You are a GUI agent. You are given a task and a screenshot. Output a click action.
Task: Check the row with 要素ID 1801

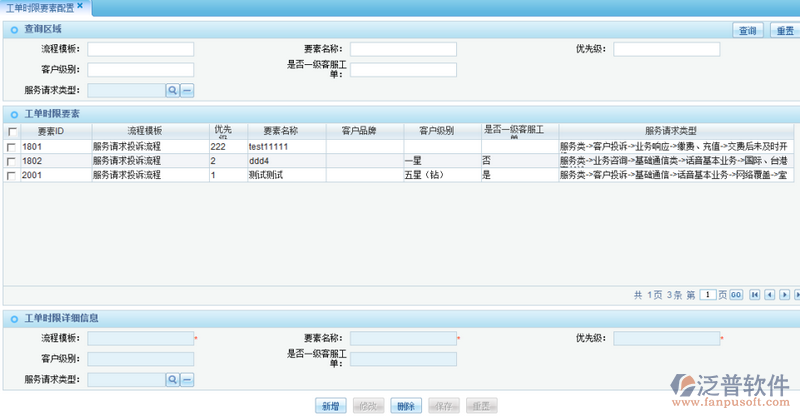point(12,146)
